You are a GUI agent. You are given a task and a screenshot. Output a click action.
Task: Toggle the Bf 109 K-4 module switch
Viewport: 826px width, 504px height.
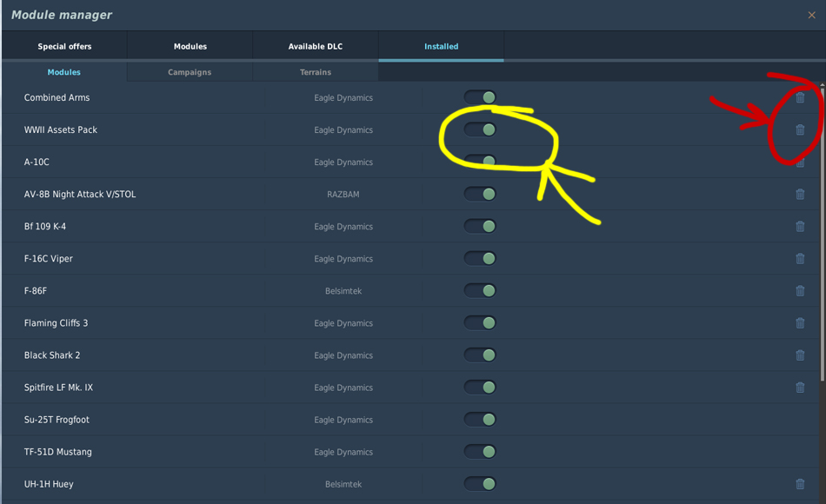[x=480, y=226]
